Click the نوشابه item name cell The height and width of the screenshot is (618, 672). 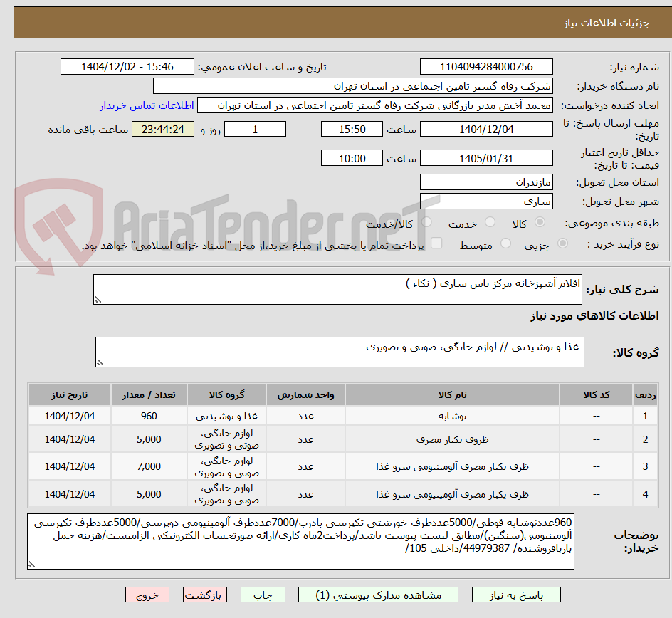point(452,416)
